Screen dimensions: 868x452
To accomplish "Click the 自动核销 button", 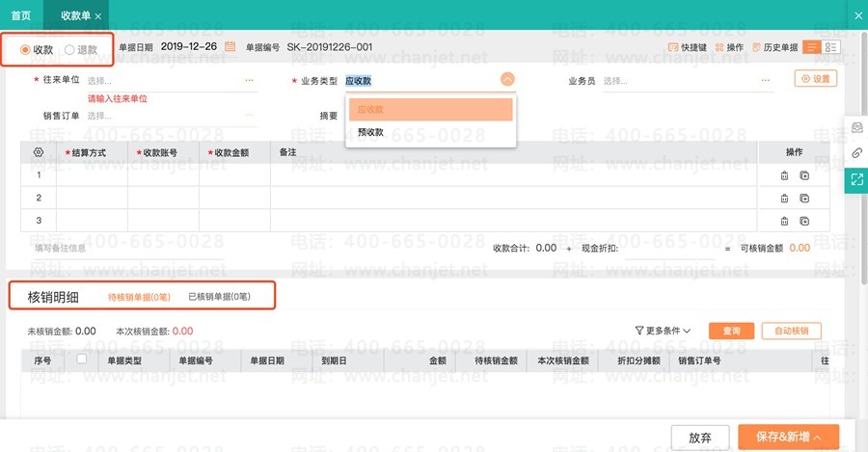I will point(792,331).
